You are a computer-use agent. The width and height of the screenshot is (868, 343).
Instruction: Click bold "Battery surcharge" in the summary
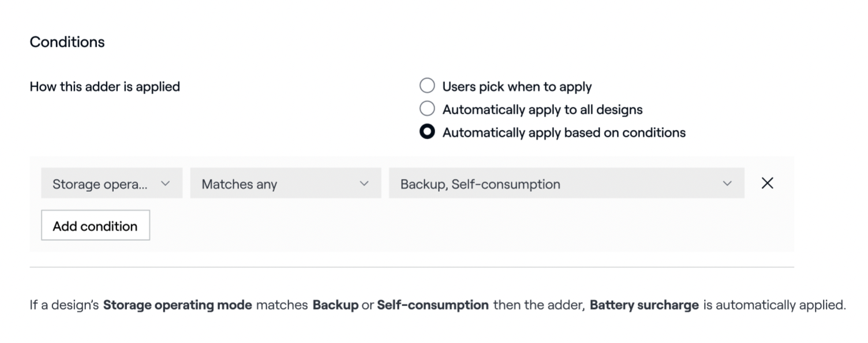coord(644,305)
